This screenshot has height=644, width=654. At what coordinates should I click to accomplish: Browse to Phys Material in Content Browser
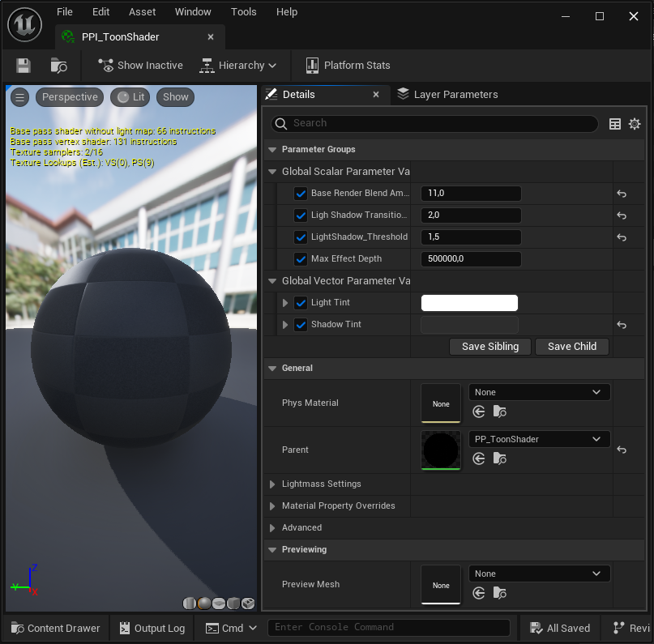[x=499, y=412]
